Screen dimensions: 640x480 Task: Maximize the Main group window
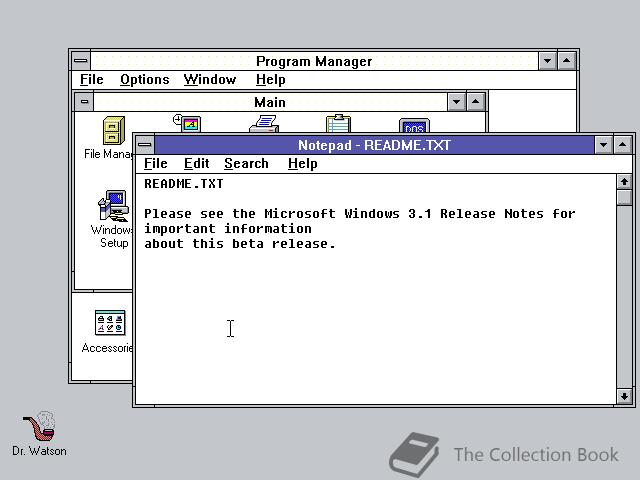pyautogui.click(x=476, y=102)
